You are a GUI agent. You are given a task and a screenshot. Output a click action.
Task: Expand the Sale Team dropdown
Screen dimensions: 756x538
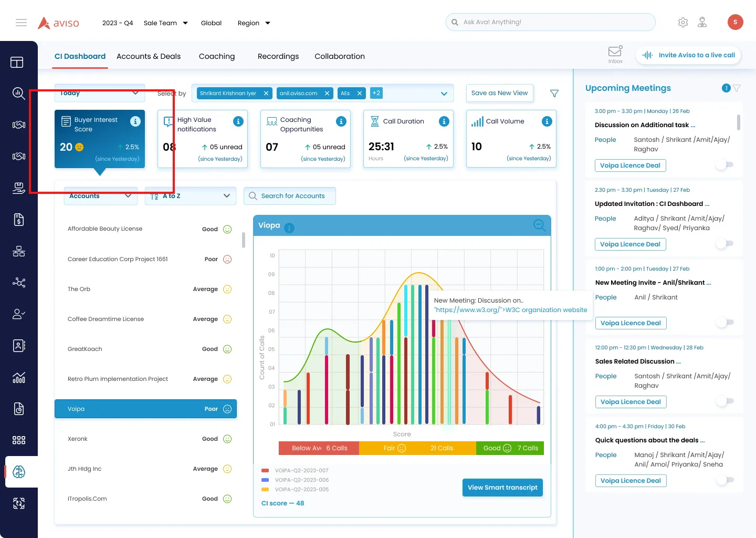click(x=165, y=23)
